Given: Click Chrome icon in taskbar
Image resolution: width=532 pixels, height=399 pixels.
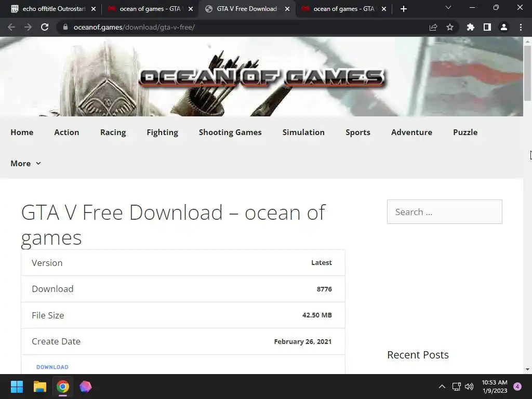Looking at the screenshot, I should click(63, 387).
